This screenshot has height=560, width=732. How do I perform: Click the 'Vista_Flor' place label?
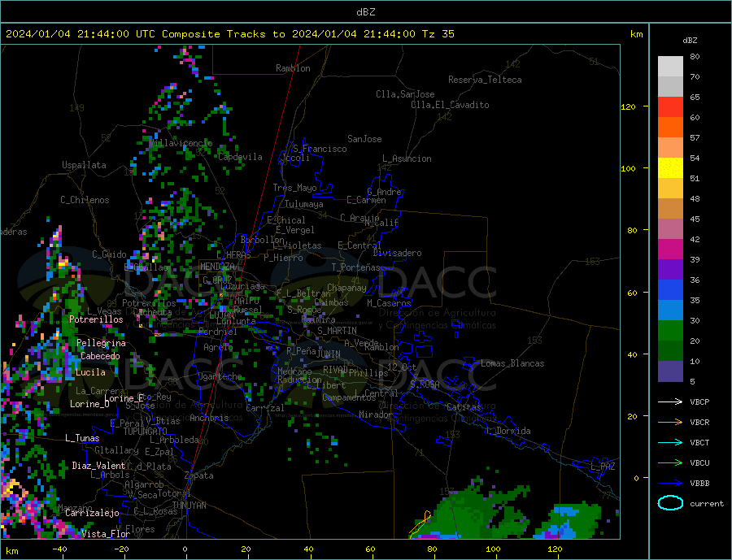106,534
